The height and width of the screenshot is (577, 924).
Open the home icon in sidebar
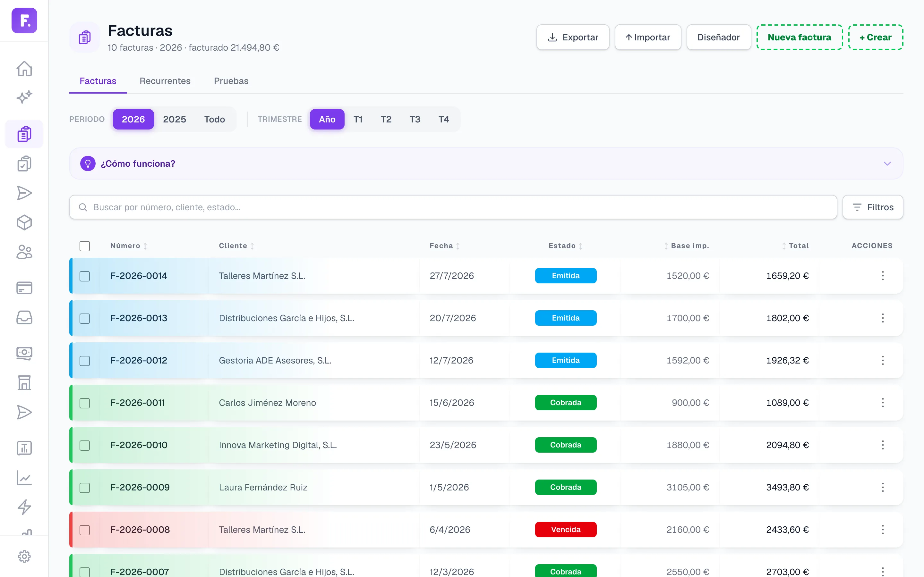coord(24,69)
